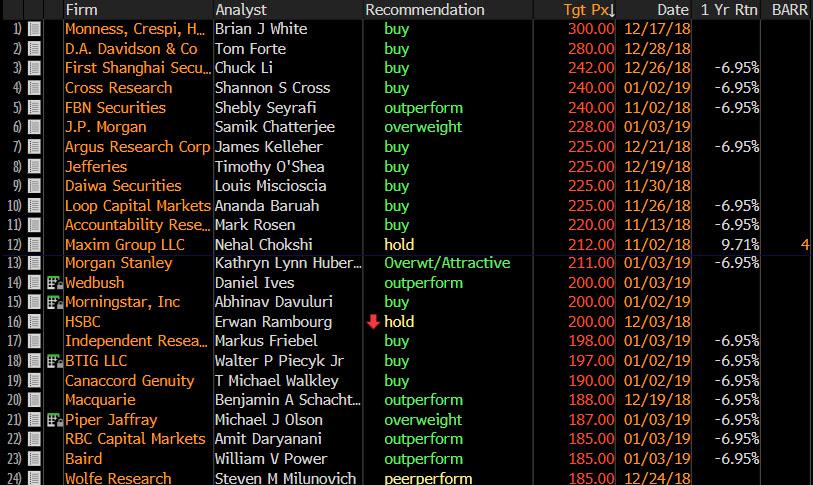The image size is (813, 485).
Task: Sort by the Firm column header
Action: (81, 10)
